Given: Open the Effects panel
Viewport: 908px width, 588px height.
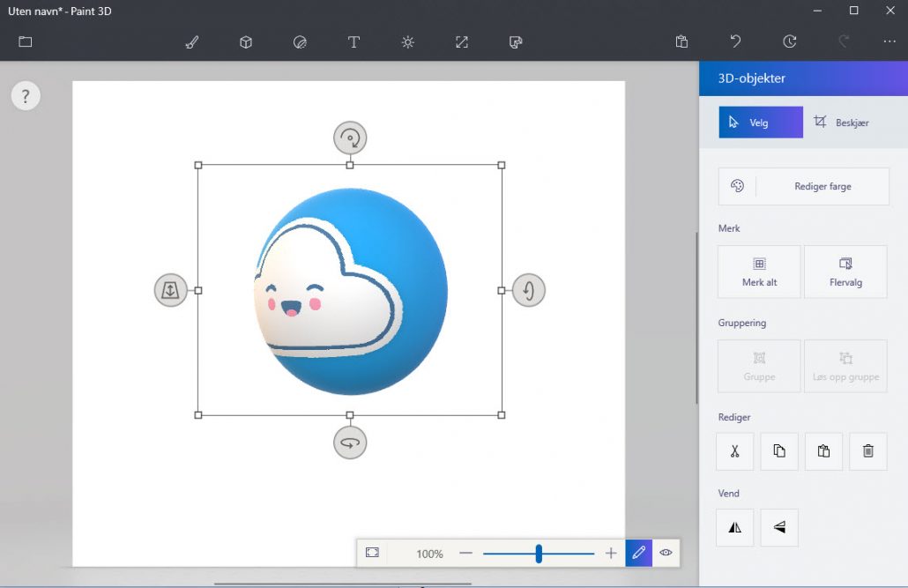Looking at the screenshot, I should [407, 41].
